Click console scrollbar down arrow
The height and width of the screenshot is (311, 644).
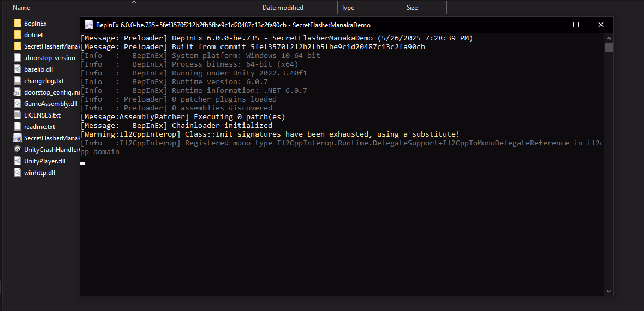(609, 291)
